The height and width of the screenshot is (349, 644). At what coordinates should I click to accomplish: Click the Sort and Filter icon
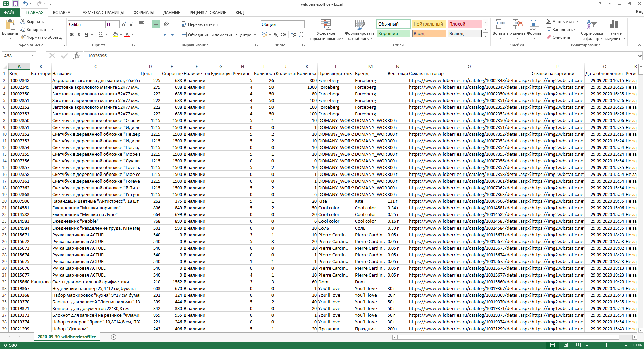click(591, 24)
